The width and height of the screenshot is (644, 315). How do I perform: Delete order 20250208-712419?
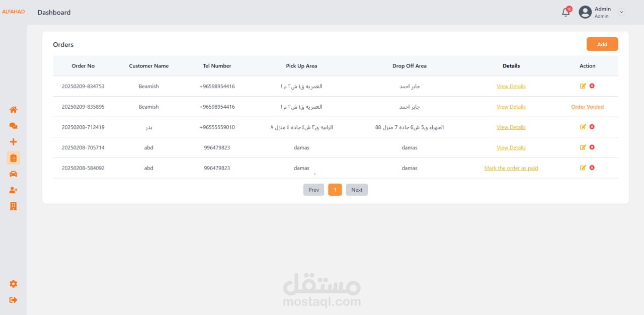[592, 127]
